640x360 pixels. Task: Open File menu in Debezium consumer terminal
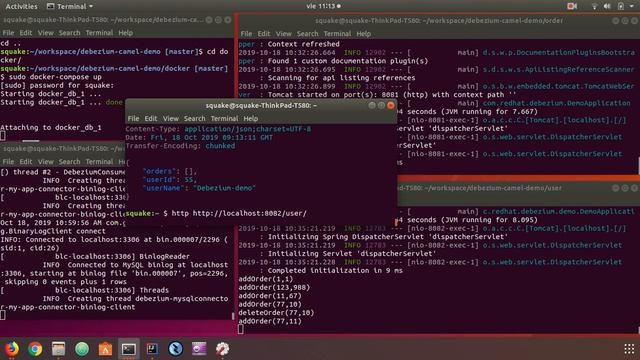(x=8, y=162)
